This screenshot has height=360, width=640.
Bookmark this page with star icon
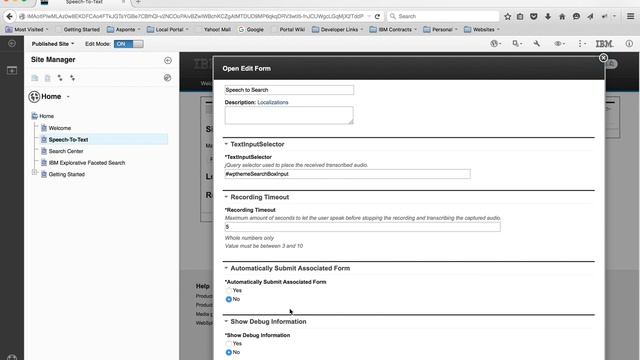507,16
